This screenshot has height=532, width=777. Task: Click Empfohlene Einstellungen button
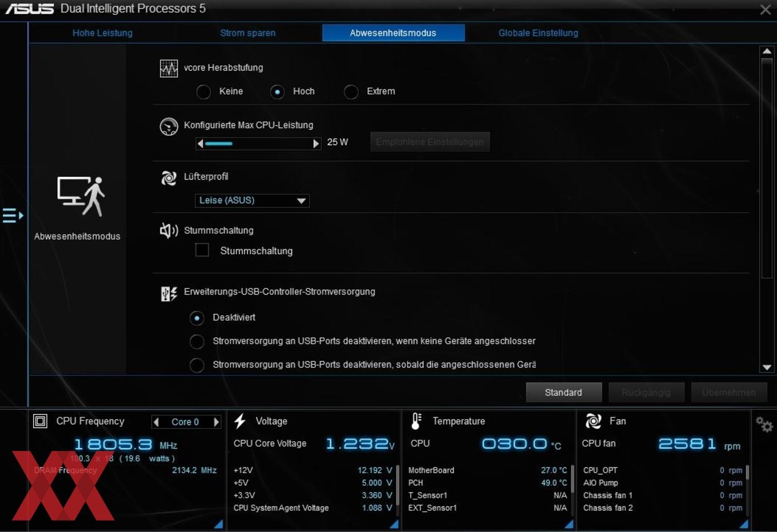tap(430, 142)
